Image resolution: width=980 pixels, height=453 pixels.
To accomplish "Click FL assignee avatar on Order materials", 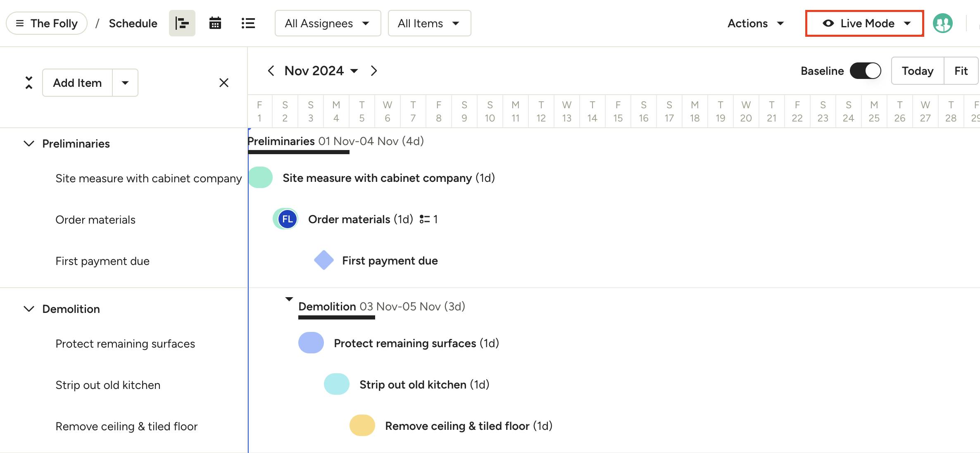I will pos(287,219).
